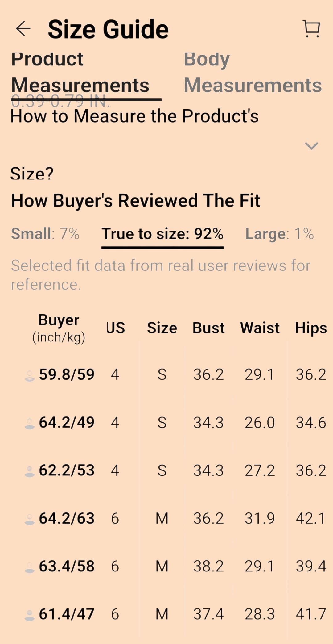Screen dimensions: 333x644
Task: Click the Hips column header
Action: (311, 328)
